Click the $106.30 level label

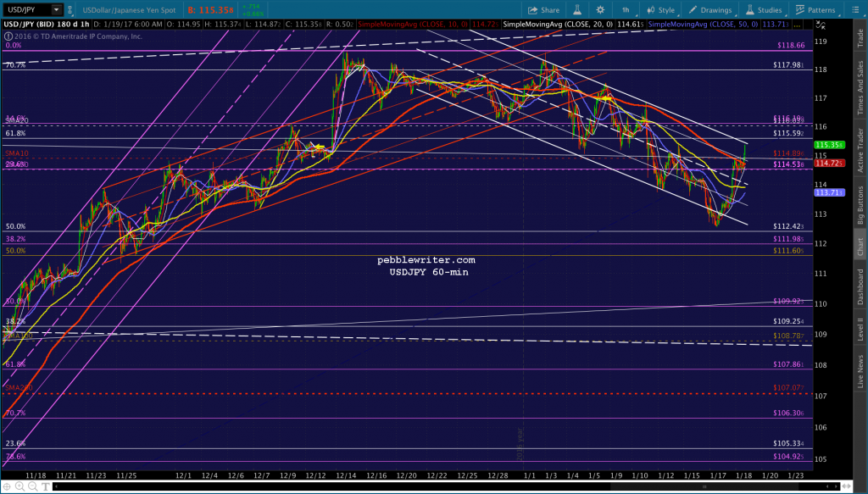click(x=788, y=414)
